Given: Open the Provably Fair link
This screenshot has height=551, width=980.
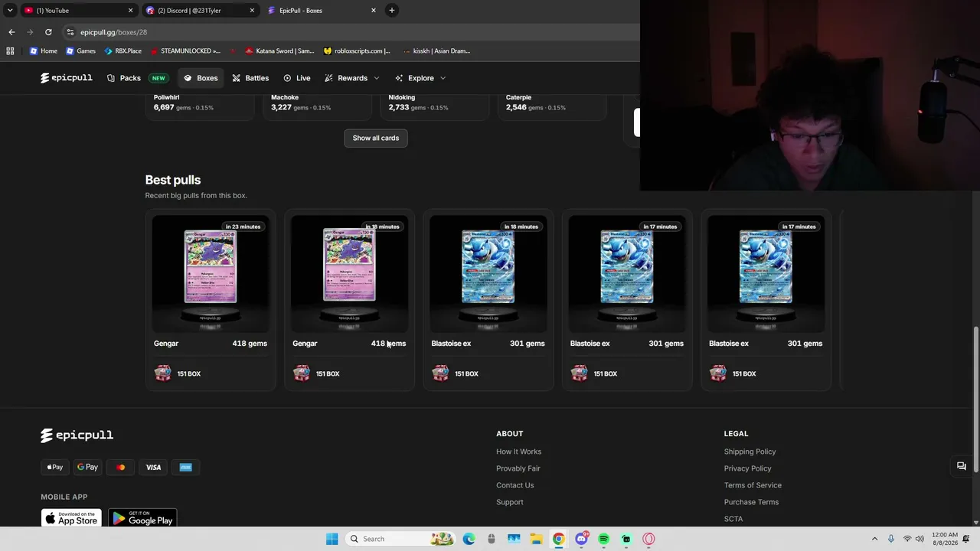Looking at the screenshot, I should pos(518,468).
